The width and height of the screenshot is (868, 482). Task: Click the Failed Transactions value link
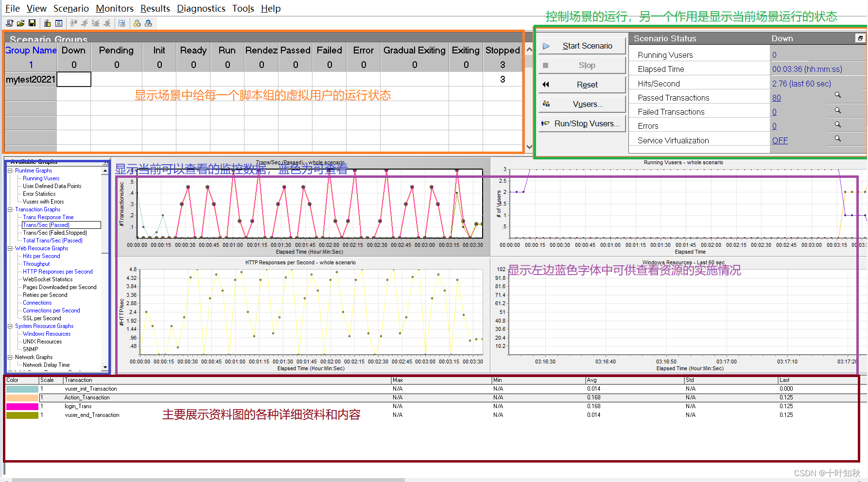coord(774,112)
